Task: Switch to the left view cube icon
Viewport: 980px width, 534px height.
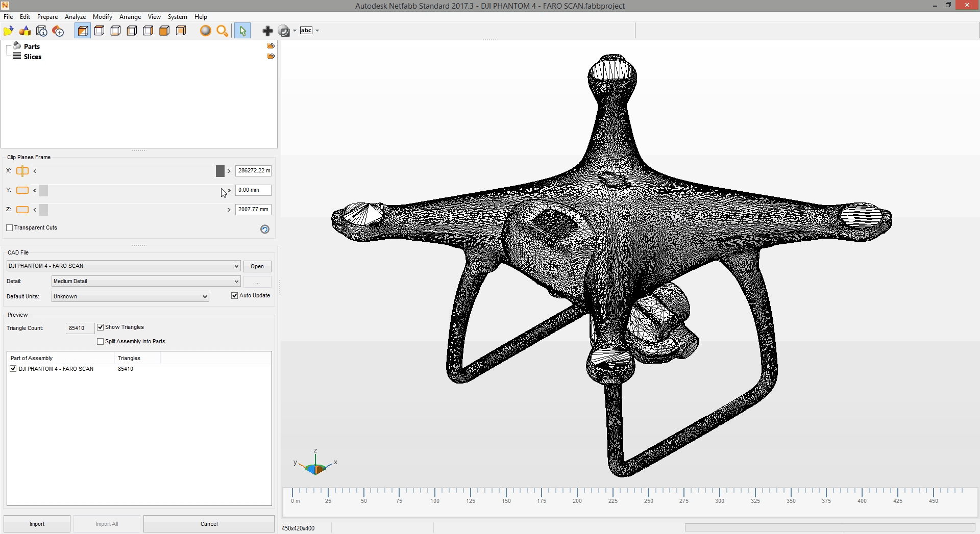Action: (x=132, y=31)
